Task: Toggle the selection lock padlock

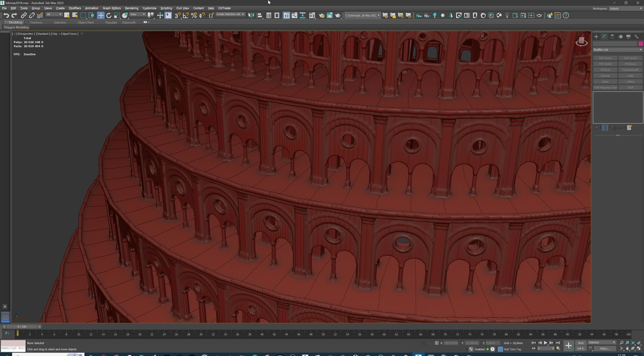Action: (x=430, y=343)
